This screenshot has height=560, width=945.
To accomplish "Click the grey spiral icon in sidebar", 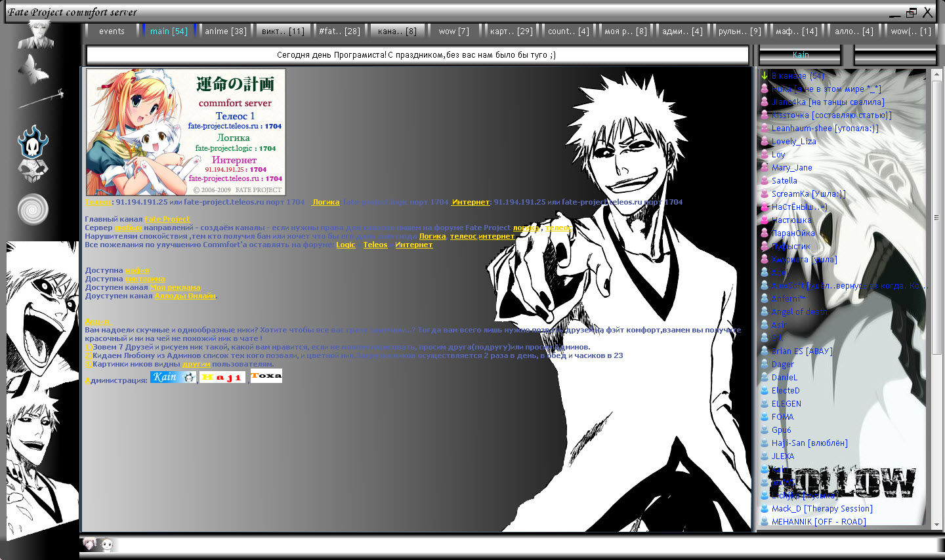I will click(x=33, y=209).
